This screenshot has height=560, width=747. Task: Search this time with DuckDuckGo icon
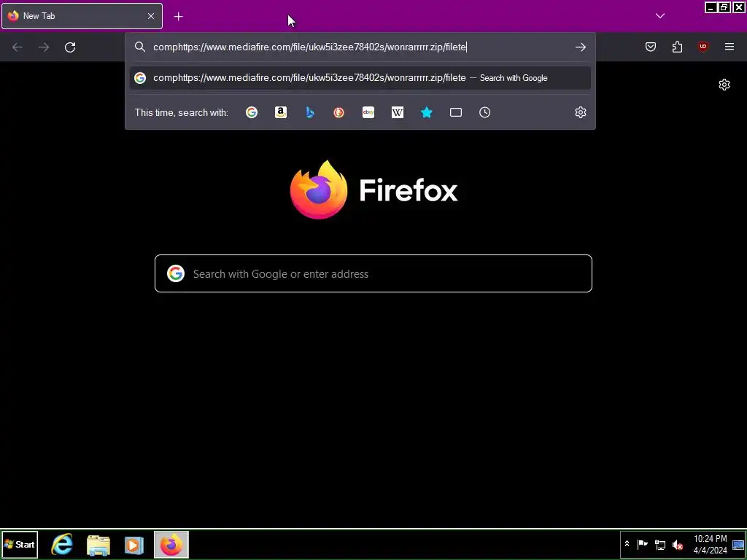pyautogui.click(x=338, y=112)
